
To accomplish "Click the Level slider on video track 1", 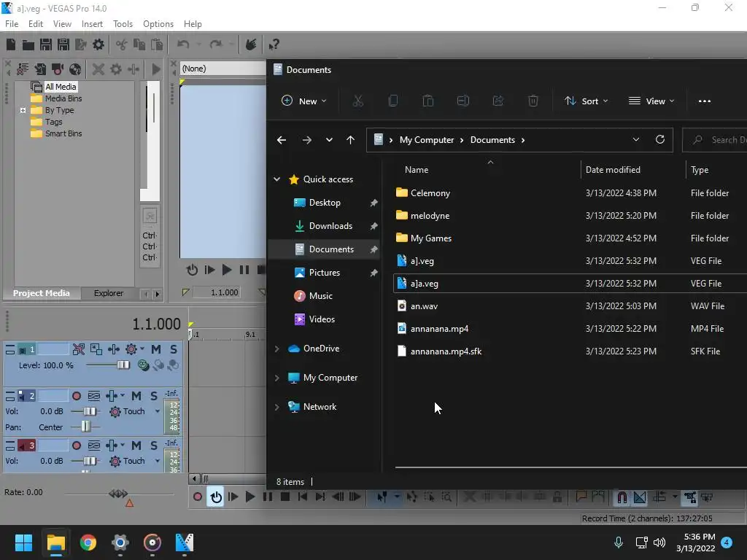I will click(x=123, y=365).
